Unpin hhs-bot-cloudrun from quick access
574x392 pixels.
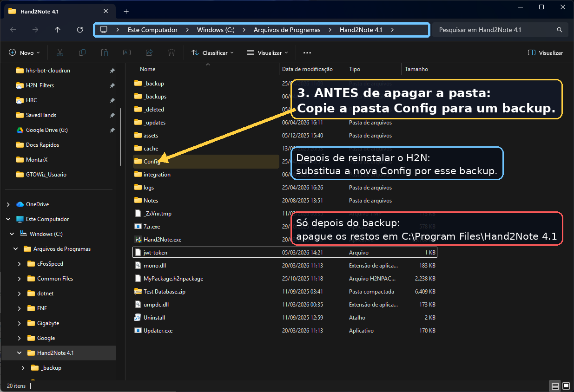tap(112, 71)
